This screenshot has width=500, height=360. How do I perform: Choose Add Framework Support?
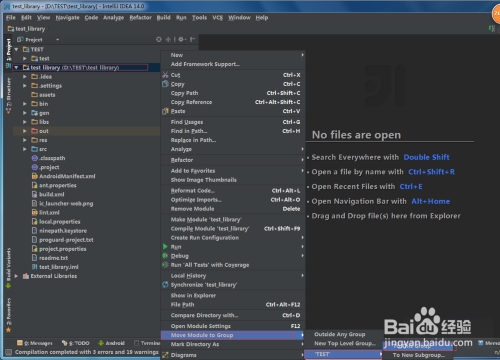coord(233,64)
